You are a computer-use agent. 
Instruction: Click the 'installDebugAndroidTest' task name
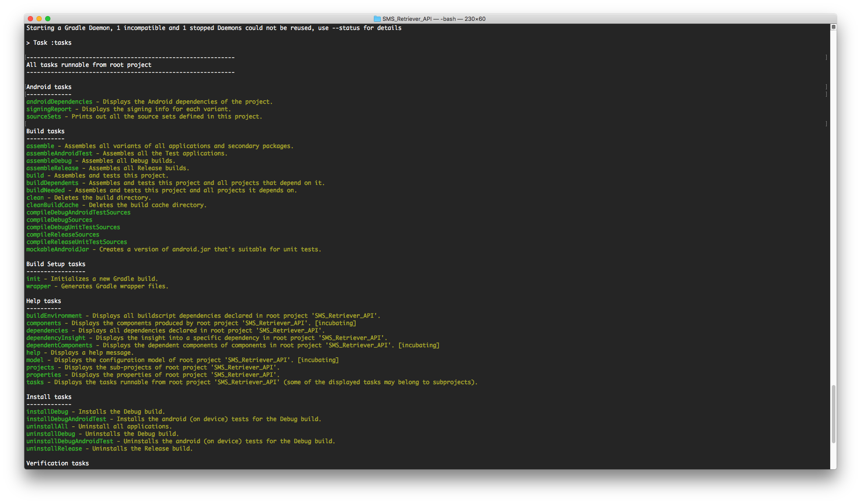point(66,419)
